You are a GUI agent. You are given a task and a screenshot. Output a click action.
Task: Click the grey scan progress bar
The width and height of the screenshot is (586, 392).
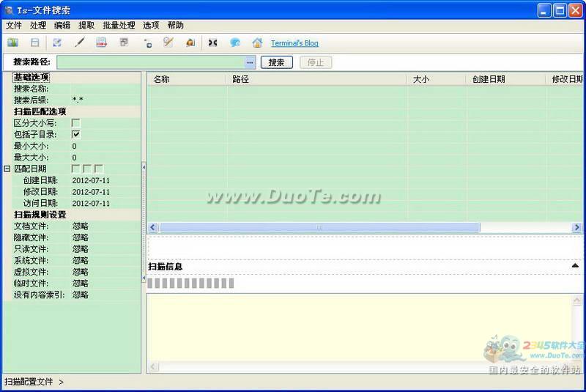point(190,283)
